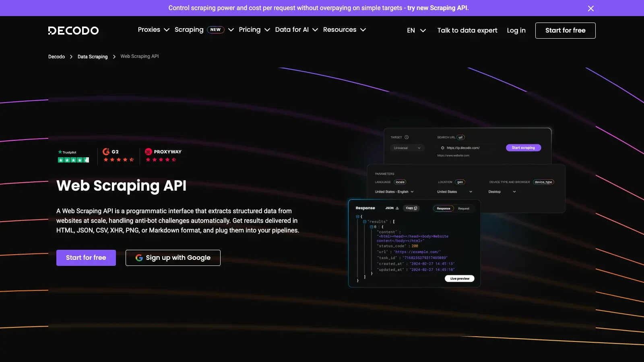The width and height of the screenshot is (644, 362).
Task: Click the Live preview button
Action: (460, 279)
